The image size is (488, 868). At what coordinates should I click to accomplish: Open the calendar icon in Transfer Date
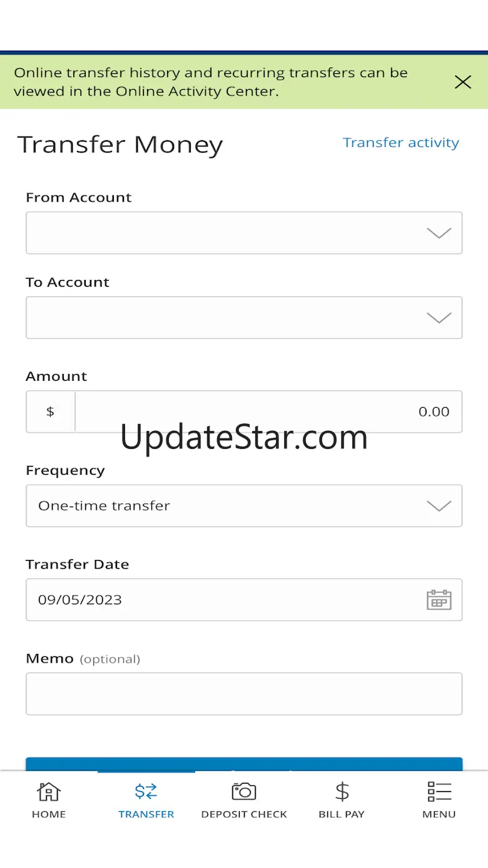pos(439,600)
